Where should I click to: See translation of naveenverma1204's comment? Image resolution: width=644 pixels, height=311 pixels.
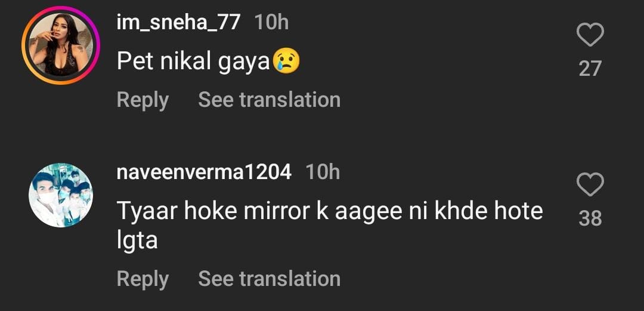pyautogui.click(x=269, y=279)
